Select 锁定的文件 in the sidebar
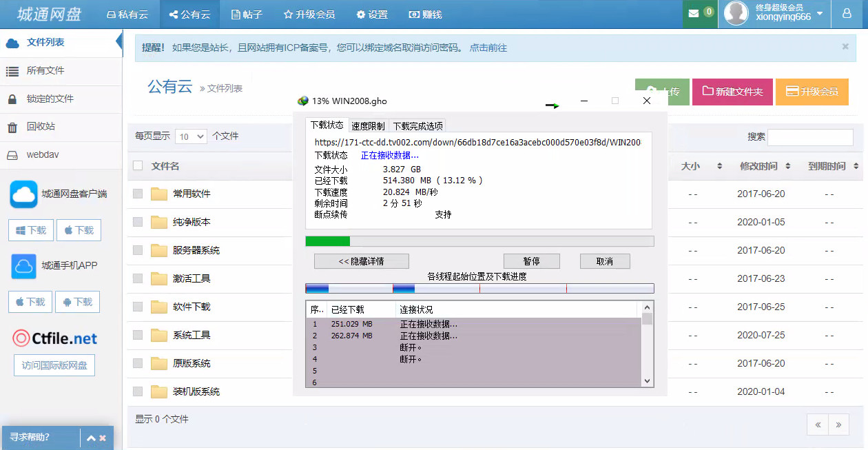 [61, 99]
